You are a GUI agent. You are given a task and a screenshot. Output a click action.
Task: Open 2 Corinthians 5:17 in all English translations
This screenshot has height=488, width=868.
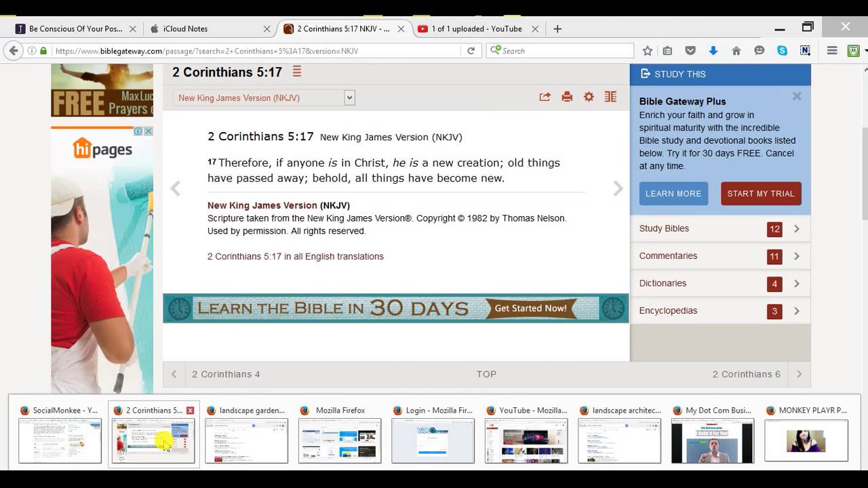(x=296, y=256)
